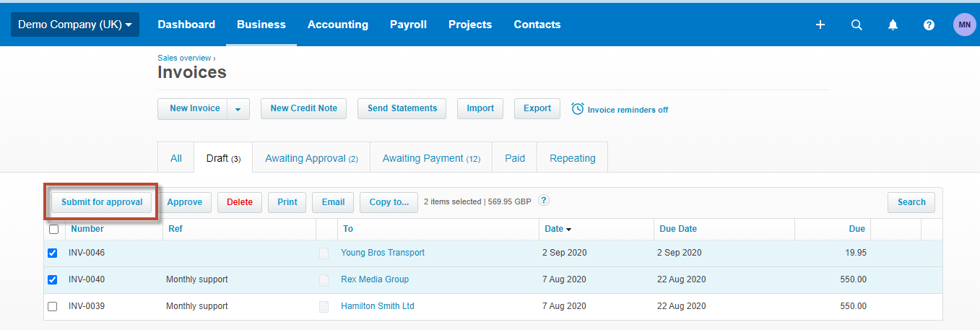
Task: Open the Accounting menu
Action: 338,25
